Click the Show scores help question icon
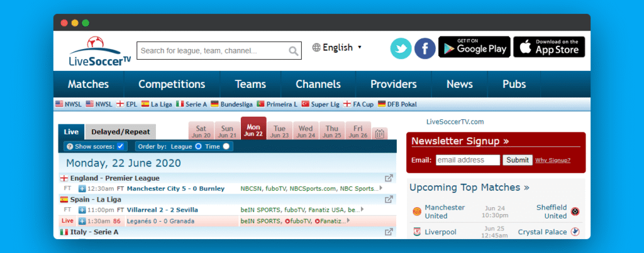The width and height of the screenshot is (644, 253). click(70, 146)
